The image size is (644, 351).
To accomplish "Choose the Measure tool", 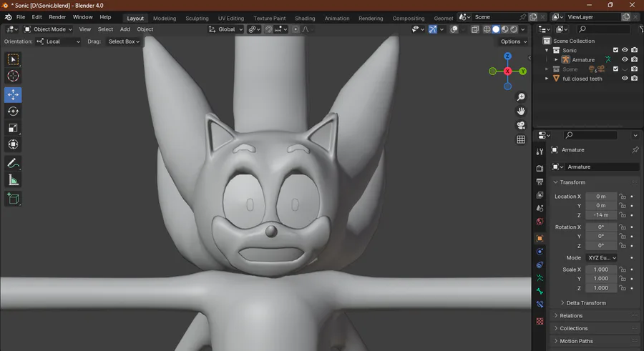I will (13, 180).
